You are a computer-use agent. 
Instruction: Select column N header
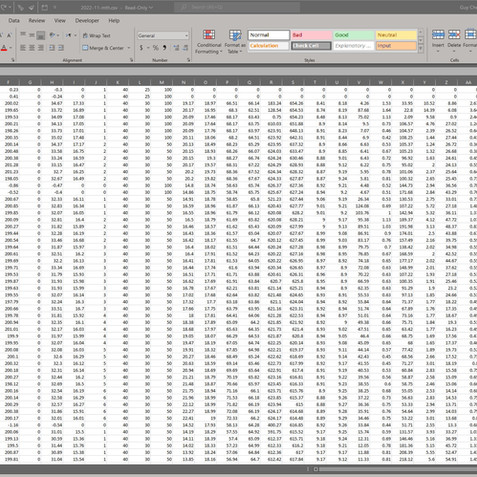pyautogui.click(x=184, y=82)
